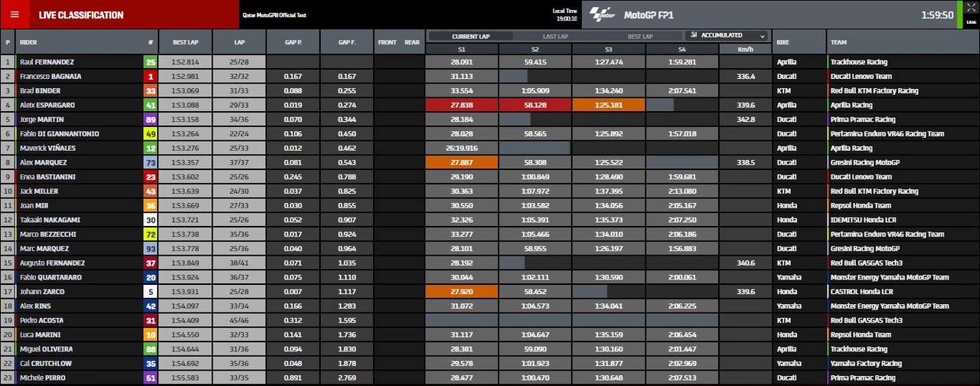Select rider Marc MARQUEZ
Image resolution: width=980 pixels, height=386 pixels.
tap(44, 249)
